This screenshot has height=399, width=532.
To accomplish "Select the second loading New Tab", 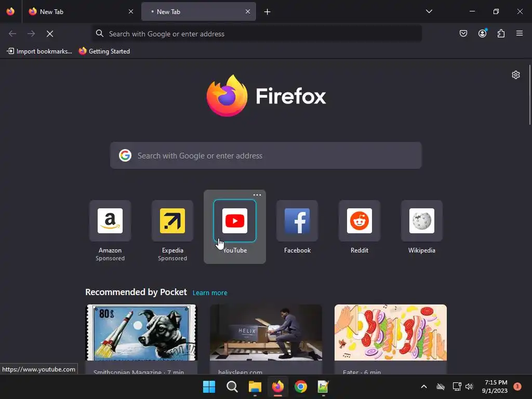I will (199, 11).
